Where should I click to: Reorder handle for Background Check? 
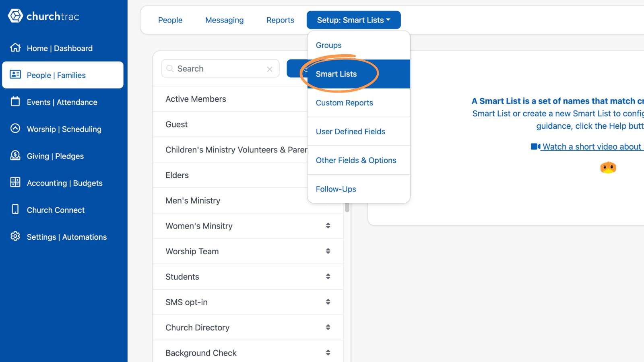pos(328,352)
